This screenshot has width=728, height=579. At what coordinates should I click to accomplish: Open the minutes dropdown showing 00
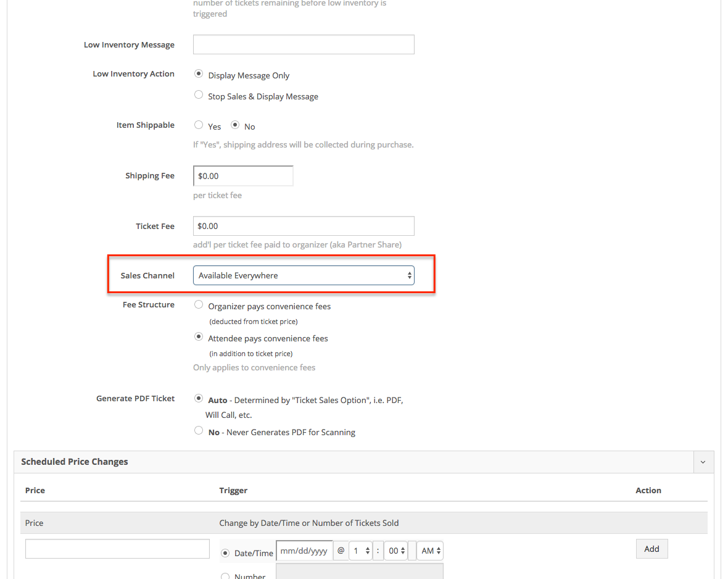pyautogui.click(x=395, y=551)
